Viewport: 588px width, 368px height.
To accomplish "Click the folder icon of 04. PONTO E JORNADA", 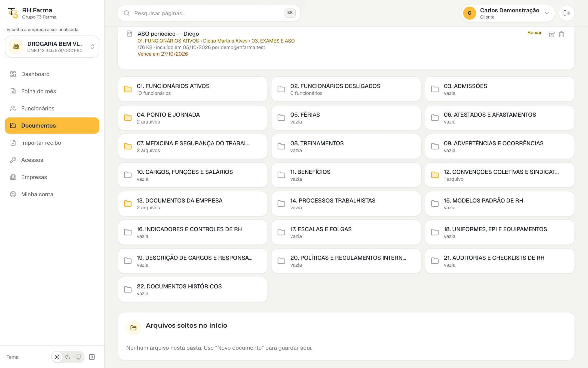I will click(128, 118).
